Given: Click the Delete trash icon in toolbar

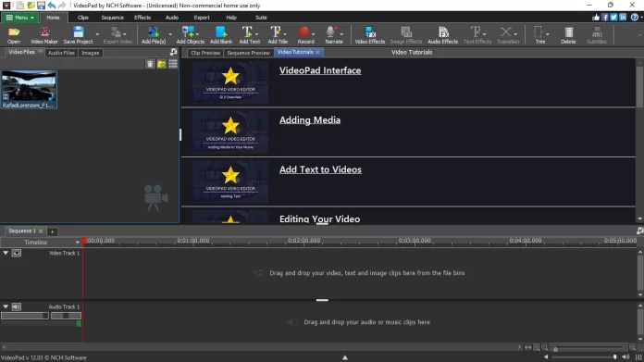Looking at the screenshot, I should click(568, 34).
